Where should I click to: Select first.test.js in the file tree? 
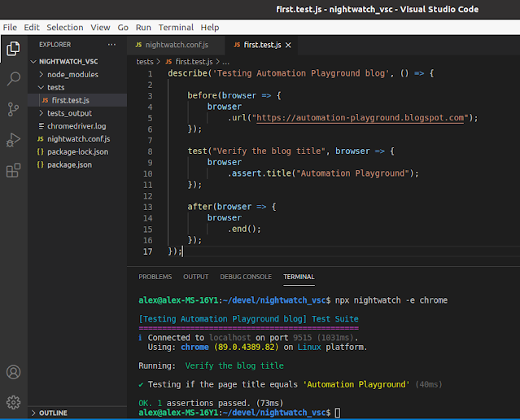click(77, 100)
